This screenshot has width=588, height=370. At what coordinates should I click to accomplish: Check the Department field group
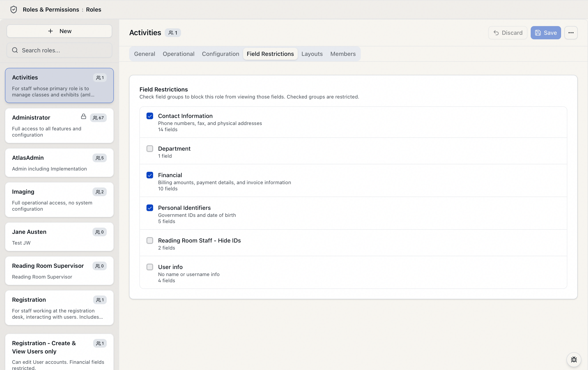(x=150, y=149)
